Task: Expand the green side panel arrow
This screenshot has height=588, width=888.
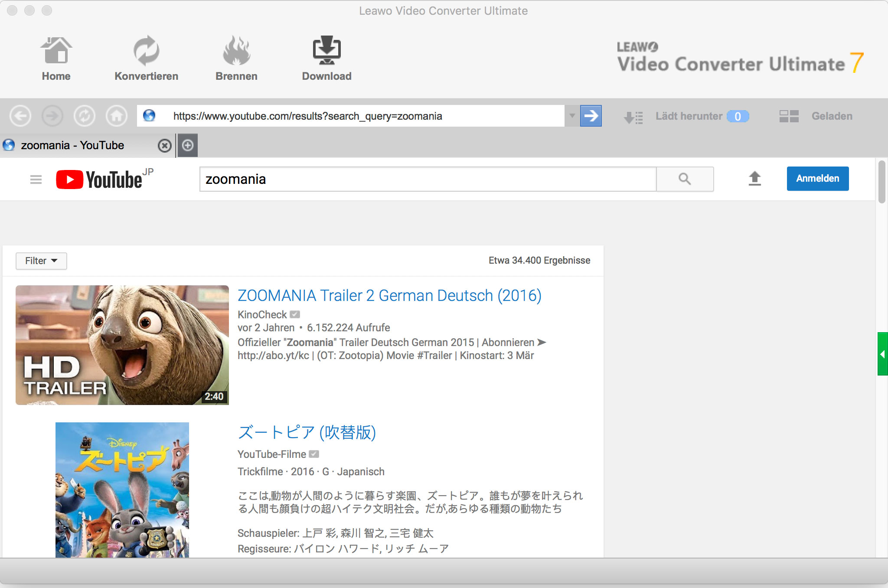Action: pos(883,354)
